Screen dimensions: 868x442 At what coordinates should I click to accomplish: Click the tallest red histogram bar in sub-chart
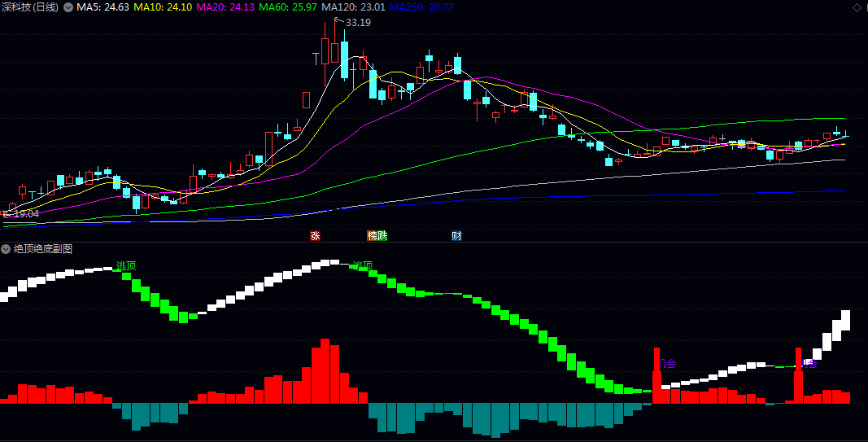[325, 371]
